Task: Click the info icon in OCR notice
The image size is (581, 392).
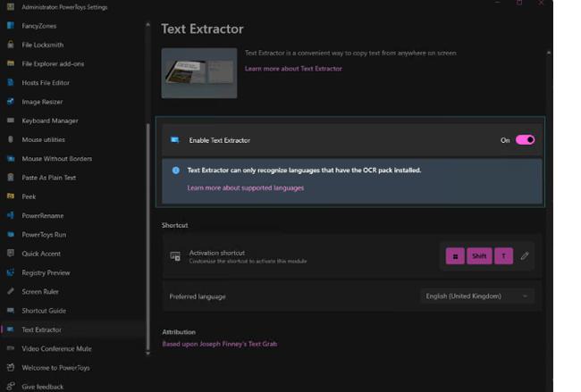Action: click(175, 170)
